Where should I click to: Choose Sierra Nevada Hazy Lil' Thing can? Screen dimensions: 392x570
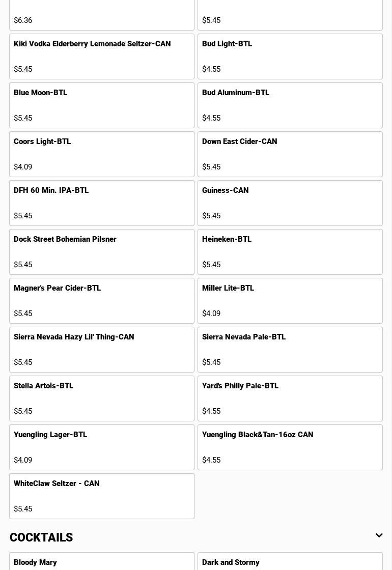(x=102, y=350)
